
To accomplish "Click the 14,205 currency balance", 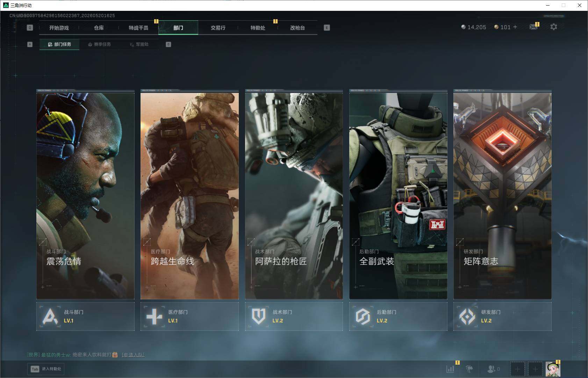I will click(474, 27).
